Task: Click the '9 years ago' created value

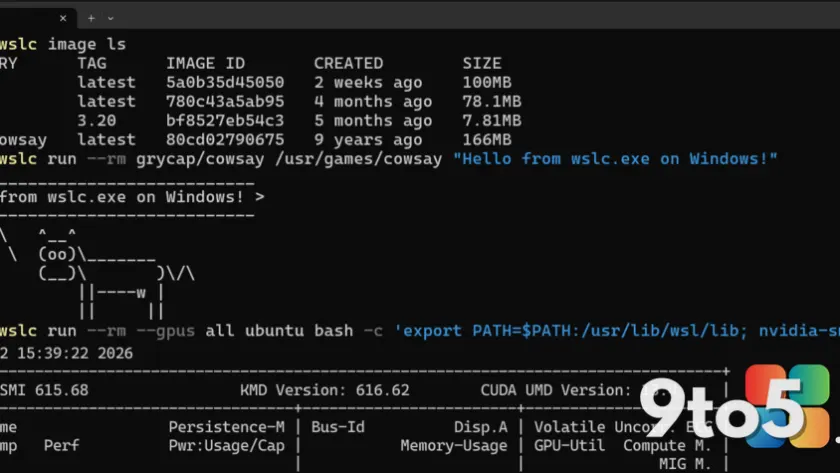Action: coord(368,140)
